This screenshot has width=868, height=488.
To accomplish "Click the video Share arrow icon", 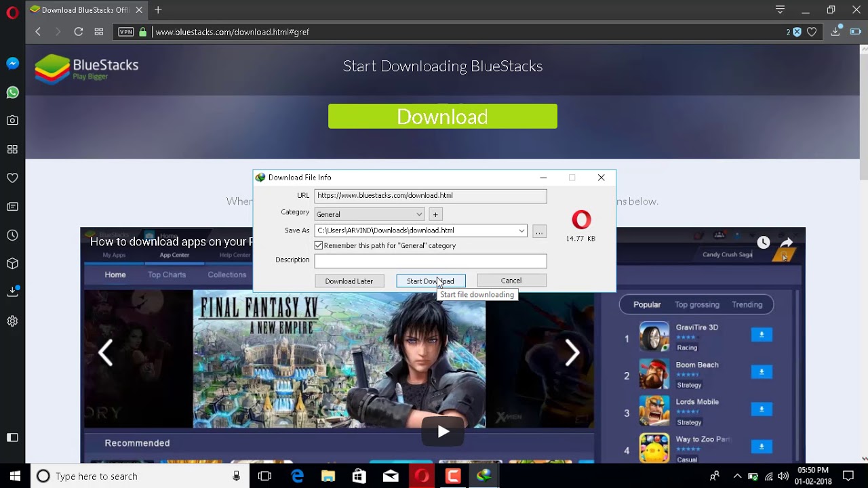I will click(787, 243).
